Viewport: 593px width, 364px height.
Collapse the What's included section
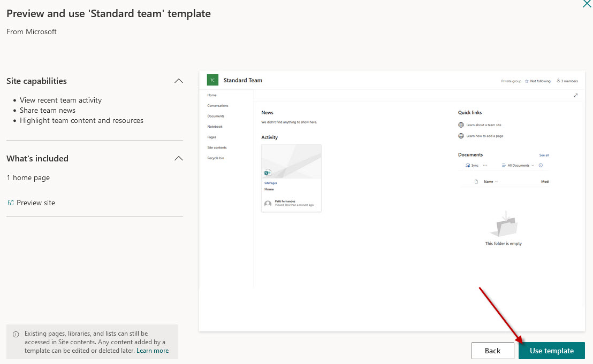(x=179, y=158)
